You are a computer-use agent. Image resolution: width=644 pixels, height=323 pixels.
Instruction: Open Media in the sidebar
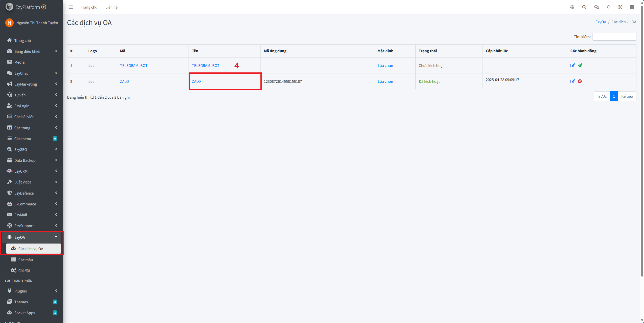pos(32,62)
